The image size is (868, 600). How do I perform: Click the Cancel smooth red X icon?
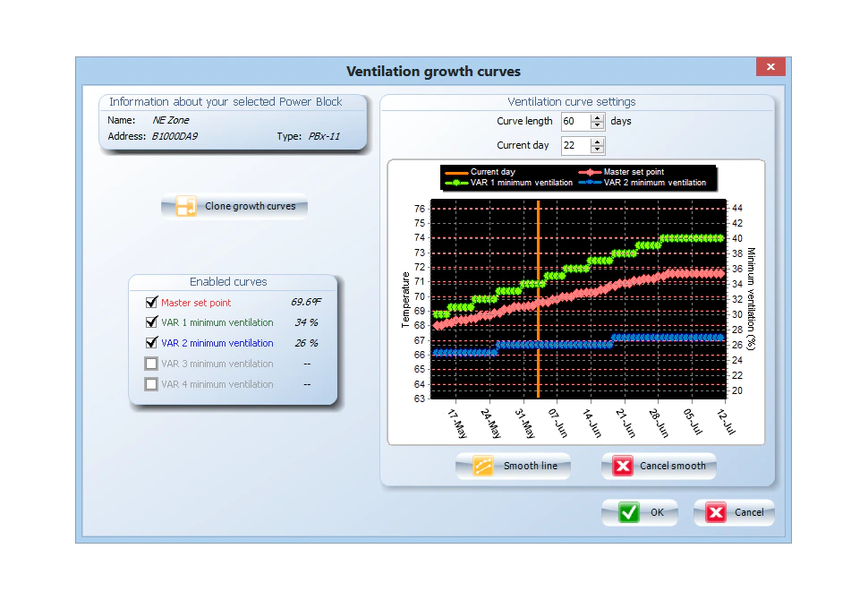[622, 466]
